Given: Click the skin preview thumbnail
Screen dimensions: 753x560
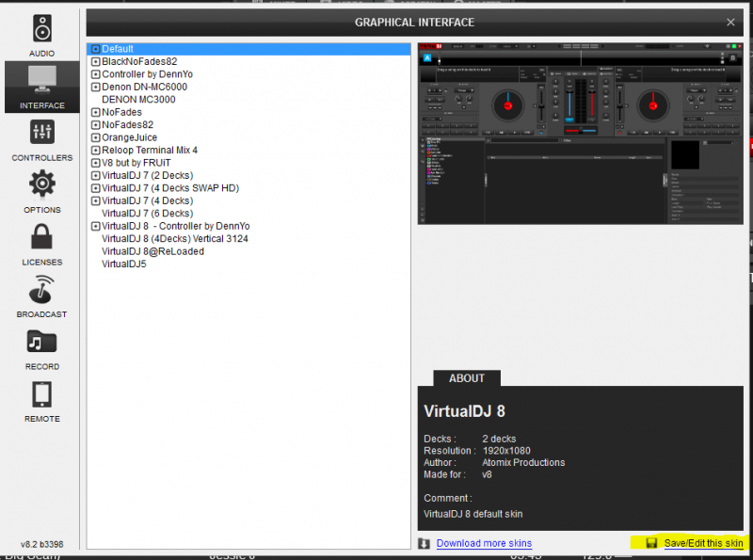Looking at the screenshot, I should click(x=581, y=133).
